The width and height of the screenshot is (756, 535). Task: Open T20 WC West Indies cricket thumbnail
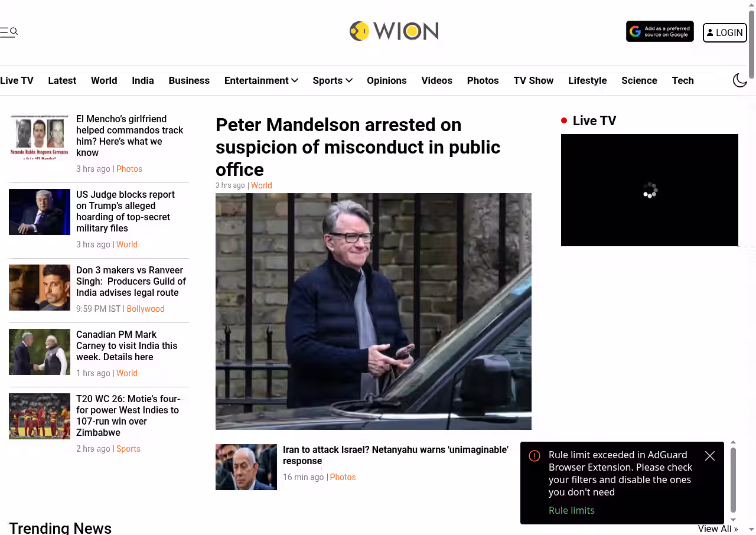click(x=40, y=416)
